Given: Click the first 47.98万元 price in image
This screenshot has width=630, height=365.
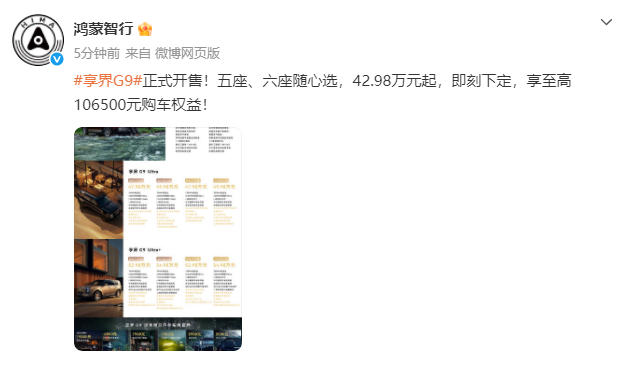Looking at the screenshot, I should click(x=139, y=187).
